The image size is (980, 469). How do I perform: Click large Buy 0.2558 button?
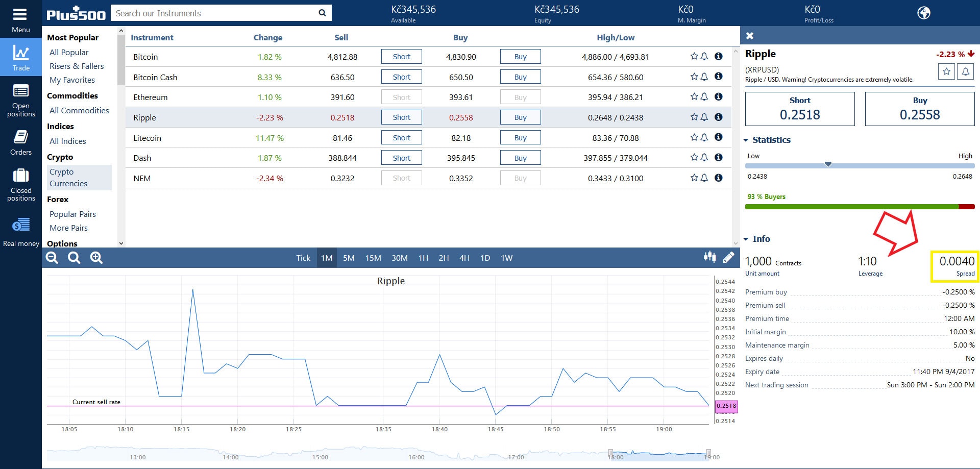[x=920, y=109]
